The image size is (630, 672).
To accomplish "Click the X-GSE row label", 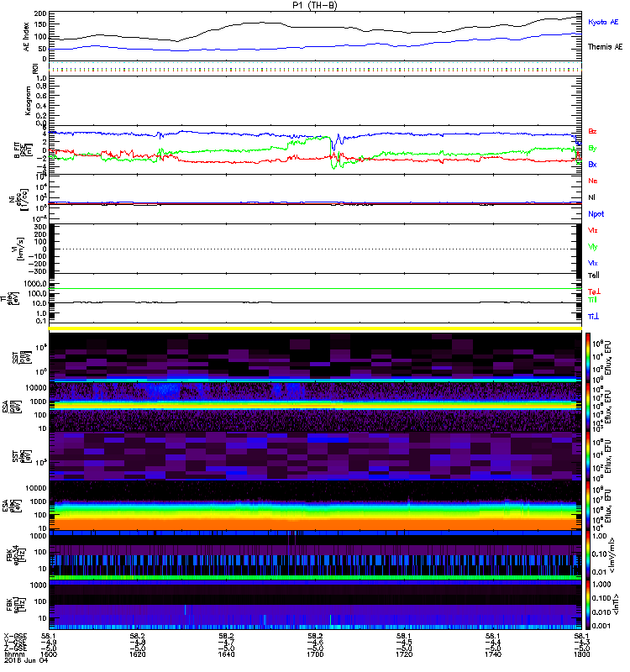I will [x=15, y=637].
